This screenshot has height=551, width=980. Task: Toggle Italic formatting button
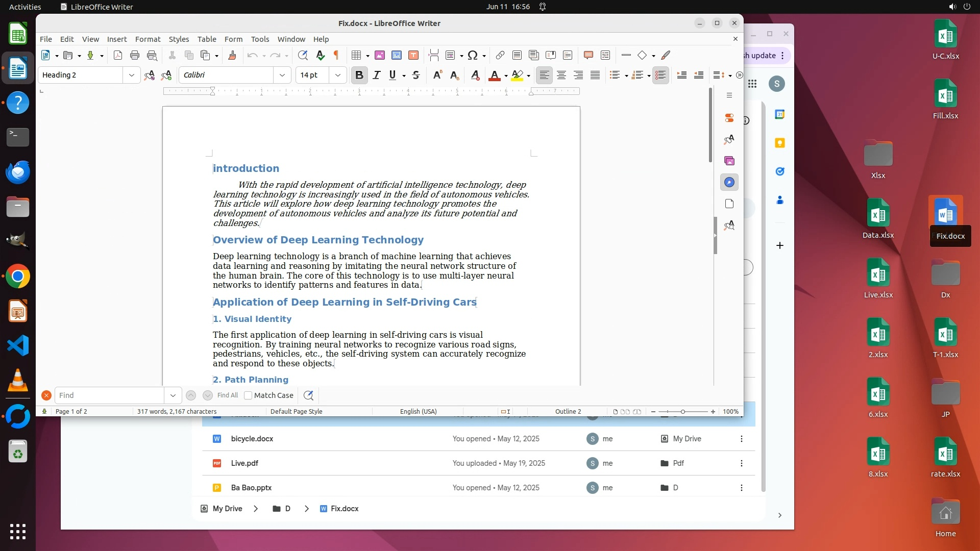tap(377, 75)
